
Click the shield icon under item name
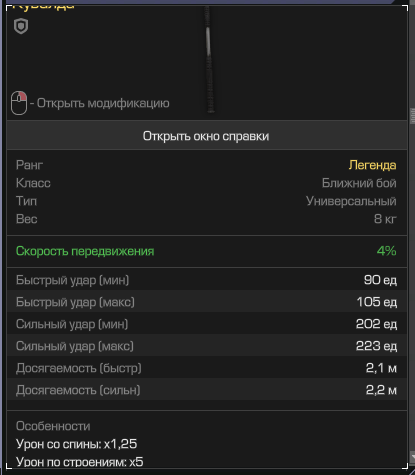(x=21, y=26)
